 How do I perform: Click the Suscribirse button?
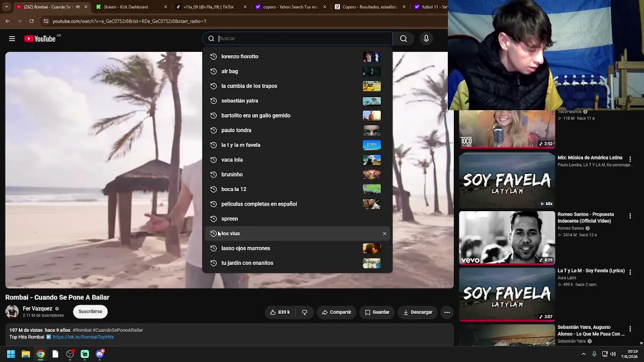point(90,312)
